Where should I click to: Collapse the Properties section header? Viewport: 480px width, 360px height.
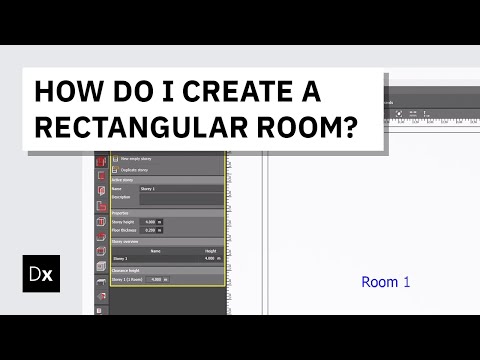167,213
